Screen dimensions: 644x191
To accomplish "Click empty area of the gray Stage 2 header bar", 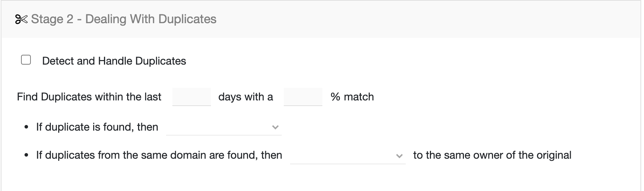I will point(420,19).
